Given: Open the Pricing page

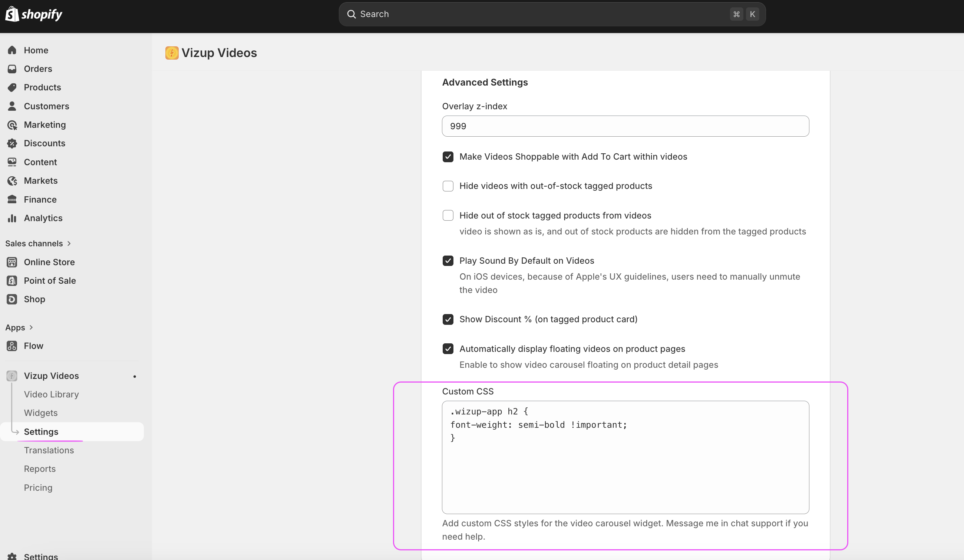Looking at the screenshot, I should [x=38, y=487].
